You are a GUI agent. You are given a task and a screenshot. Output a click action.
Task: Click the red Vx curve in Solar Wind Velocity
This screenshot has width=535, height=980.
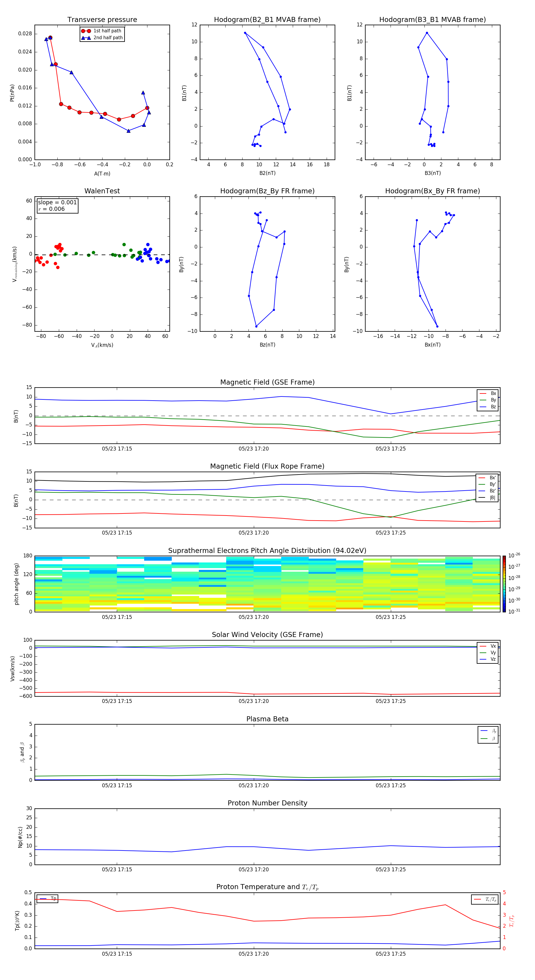[x=267, y=694]
